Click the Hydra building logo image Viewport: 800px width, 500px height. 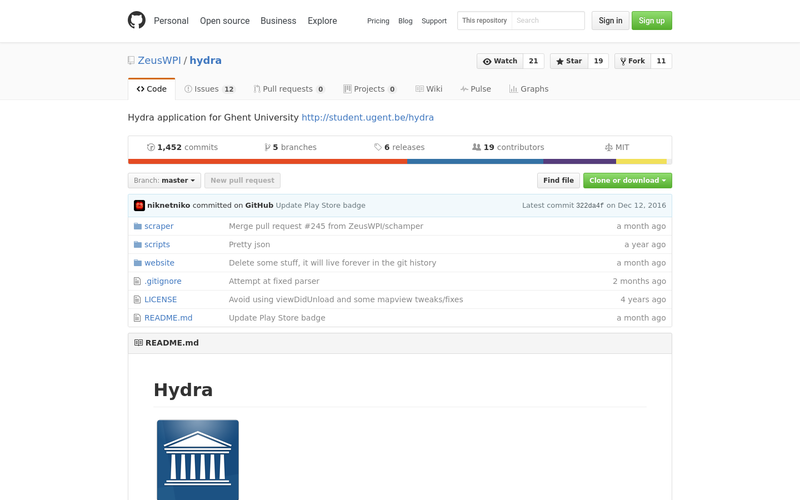198,460
